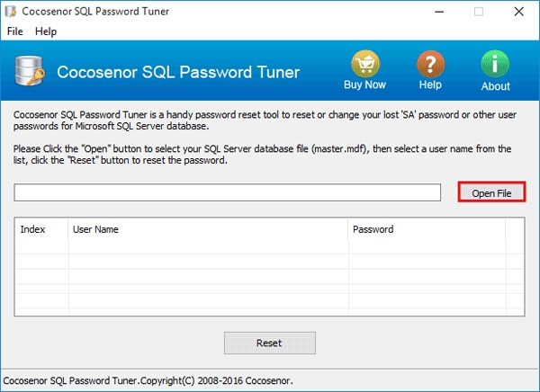
Task: Minimize the SQL Password Tuner window
Action: click(x=436, y=12)
